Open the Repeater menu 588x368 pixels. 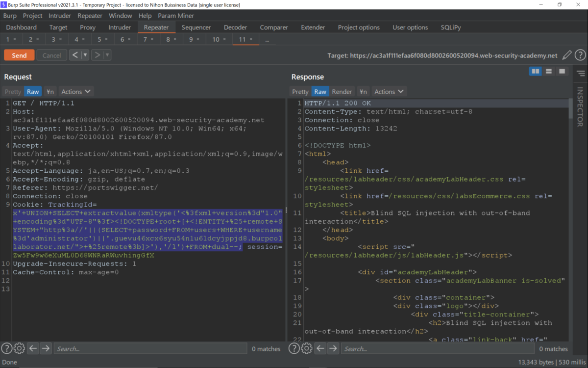tap(90, 16)
